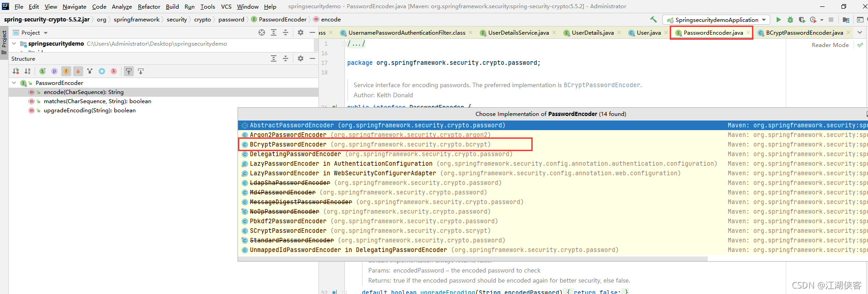868x294 pixels.
Task: Click the Autoscroll to Source icon in Structure
Action: [129, 71]
